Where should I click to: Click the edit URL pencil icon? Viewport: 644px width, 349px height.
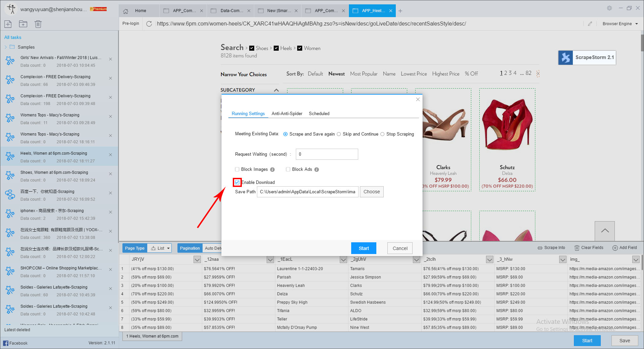pos(590,24)
